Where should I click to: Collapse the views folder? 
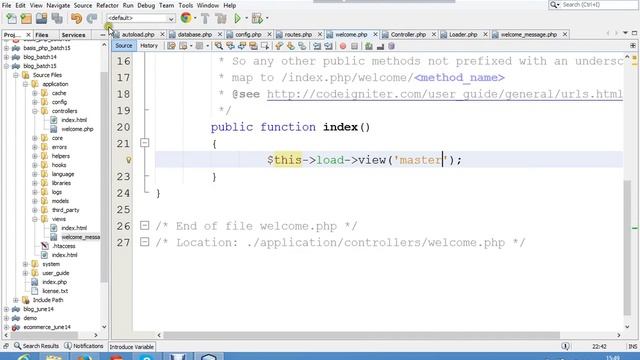coord(35,219)
